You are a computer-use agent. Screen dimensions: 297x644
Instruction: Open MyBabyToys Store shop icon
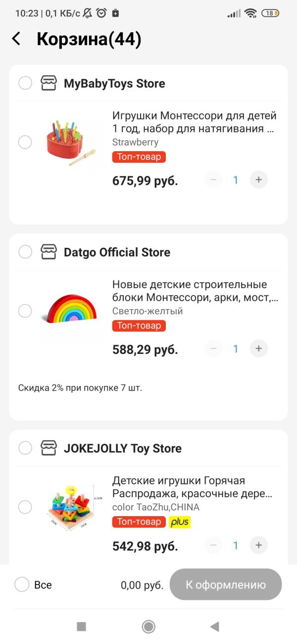49,83
